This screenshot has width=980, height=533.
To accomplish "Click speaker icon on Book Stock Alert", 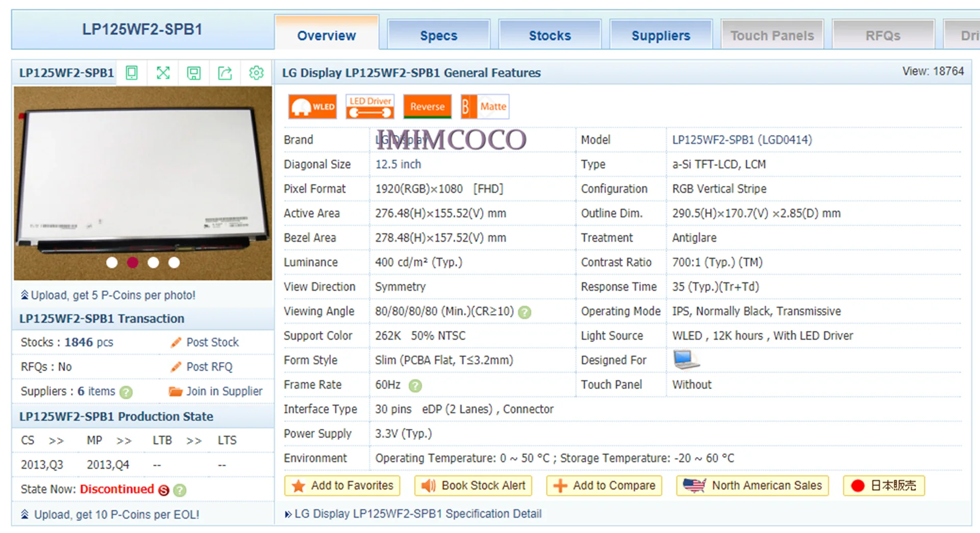I will tap(428, 486).
